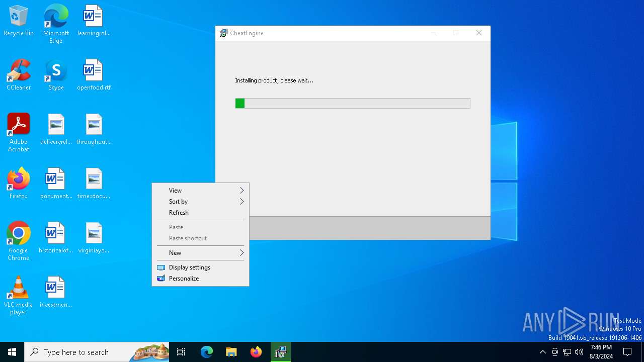Click the taskbar search box
This screenshot has width=644, height=362.
[x=97, y=352]
